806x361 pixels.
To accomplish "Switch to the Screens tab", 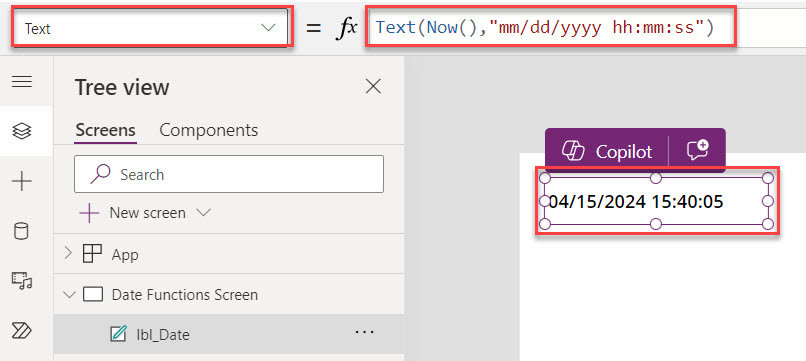I will pyautogui.click(x=105, y=130).
